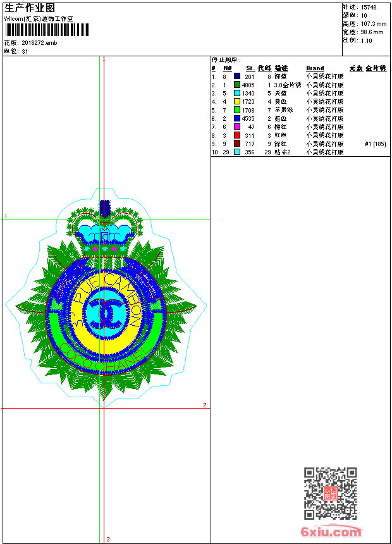Screen dimensions: 392x544
Task: Click the brand name in row 1
Action: (325, 77)
